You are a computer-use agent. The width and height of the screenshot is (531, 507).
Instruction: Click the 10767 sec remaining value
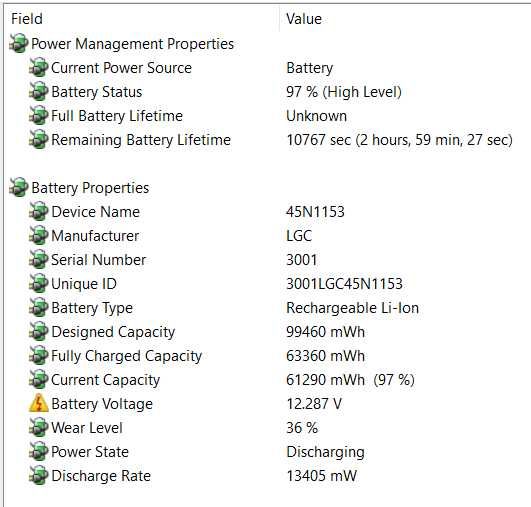tap(400, 140)
